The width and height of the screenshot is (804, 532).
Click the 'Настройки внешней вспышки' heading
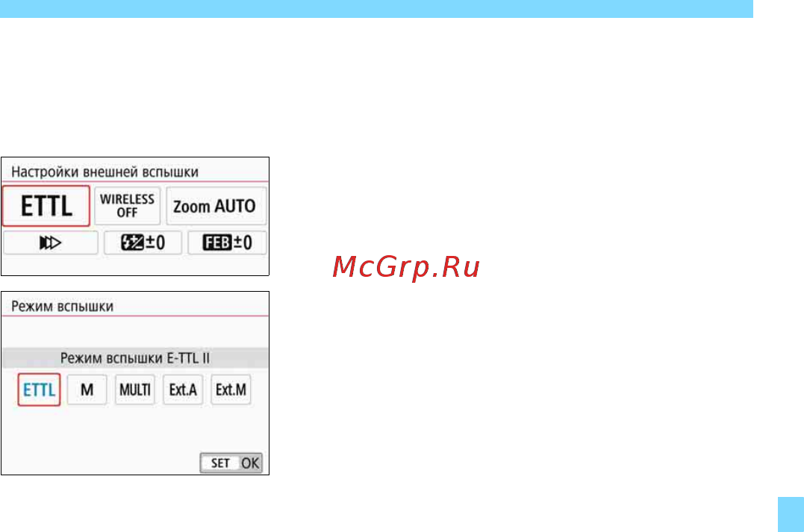(105, 172)
